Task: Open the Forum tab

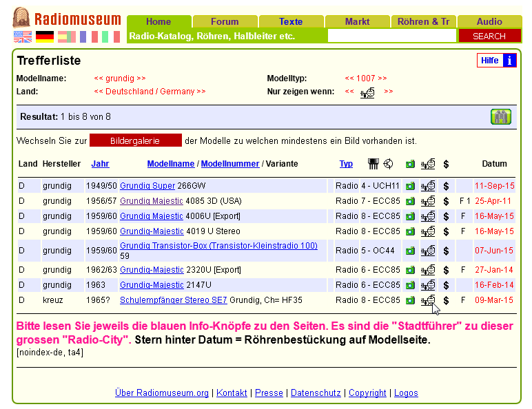Action: tap(225, 22)
